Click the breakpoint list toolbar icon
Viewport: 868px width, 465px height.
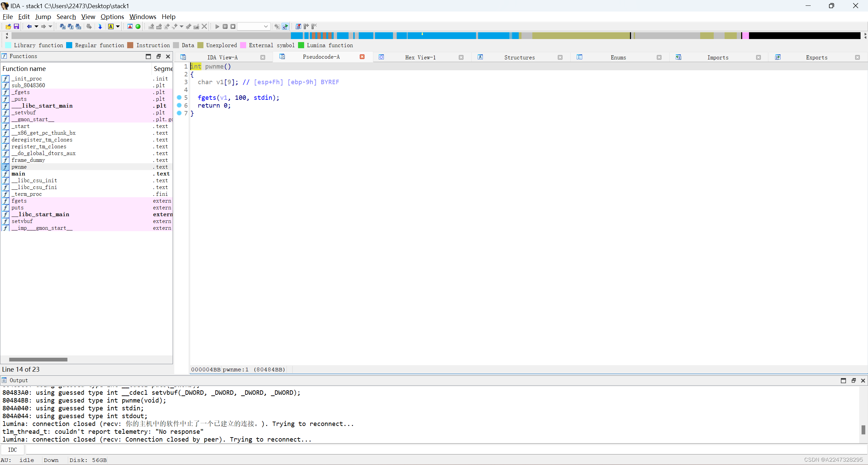click(x=298, y=26)
